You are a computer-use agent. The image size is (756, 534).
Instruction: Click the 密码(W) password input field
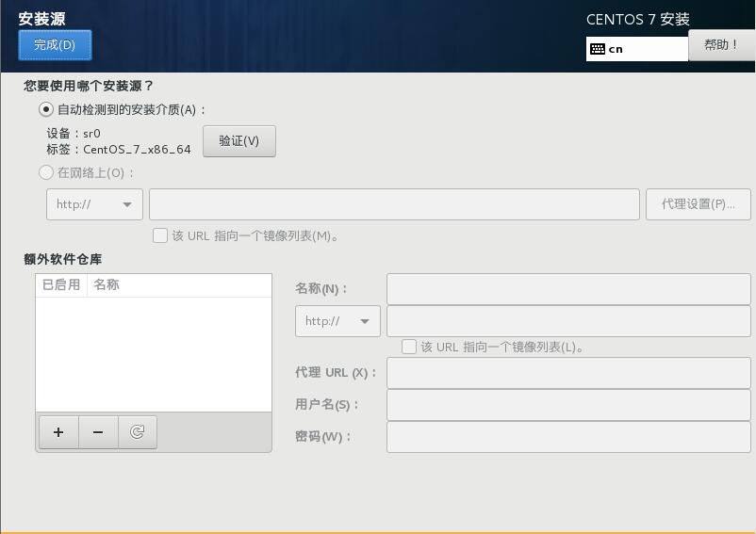pos(568,437)
